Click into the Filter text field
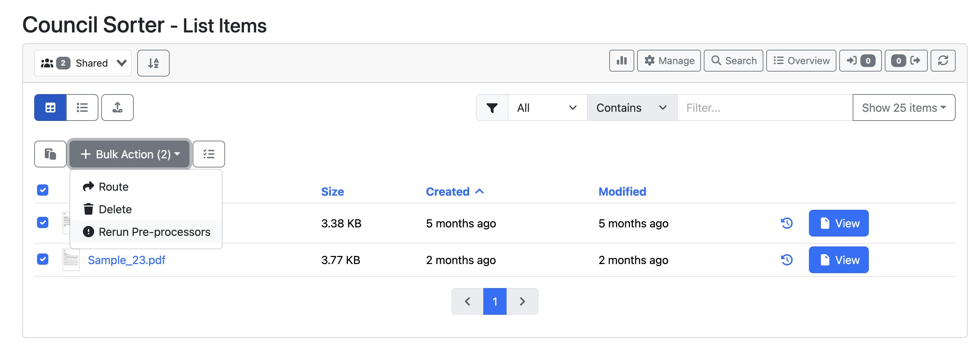The image size is (980, 349). 765,108
